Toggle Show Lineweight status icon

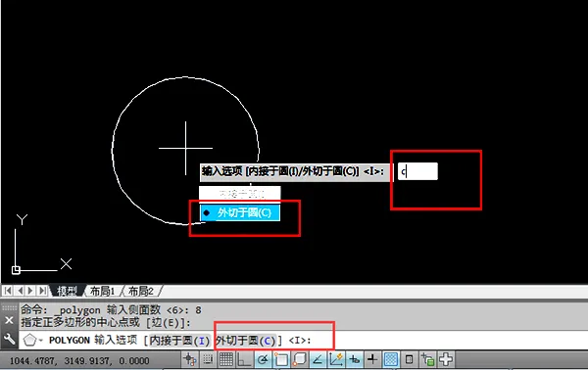point(372,360)
